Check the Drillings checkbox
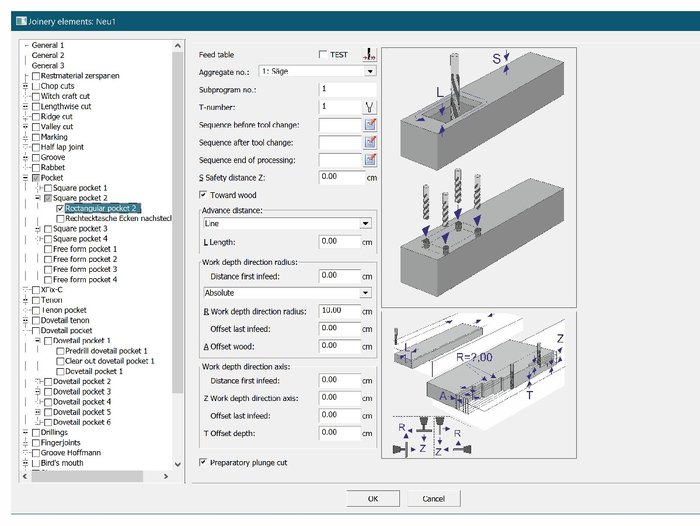 (36, 432)
